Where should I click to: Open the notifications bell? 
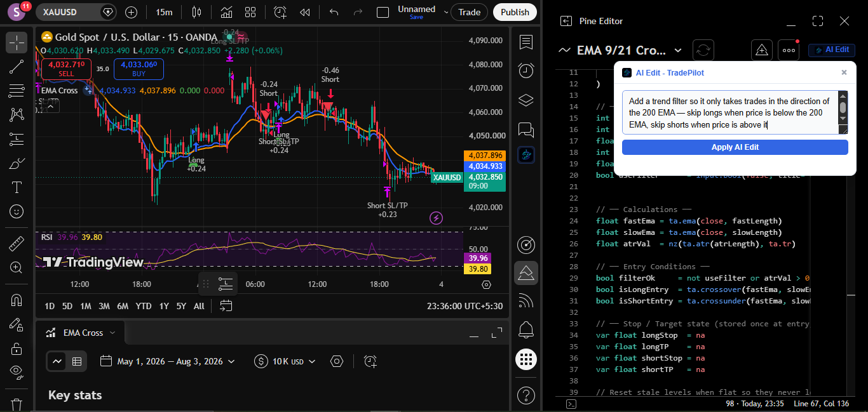526,330
